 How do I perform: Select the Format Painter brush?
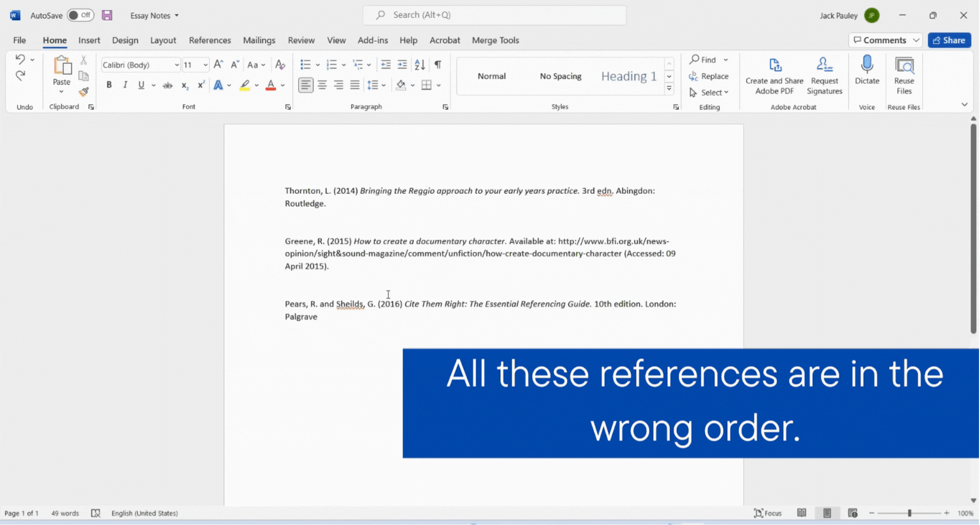(x=84, y=92)
